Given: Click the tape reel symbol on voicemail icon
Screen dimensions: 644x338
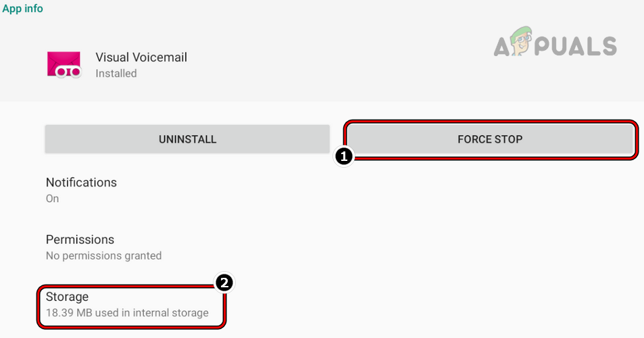Looking at the screenshot, I should click(x=68, y=71).
